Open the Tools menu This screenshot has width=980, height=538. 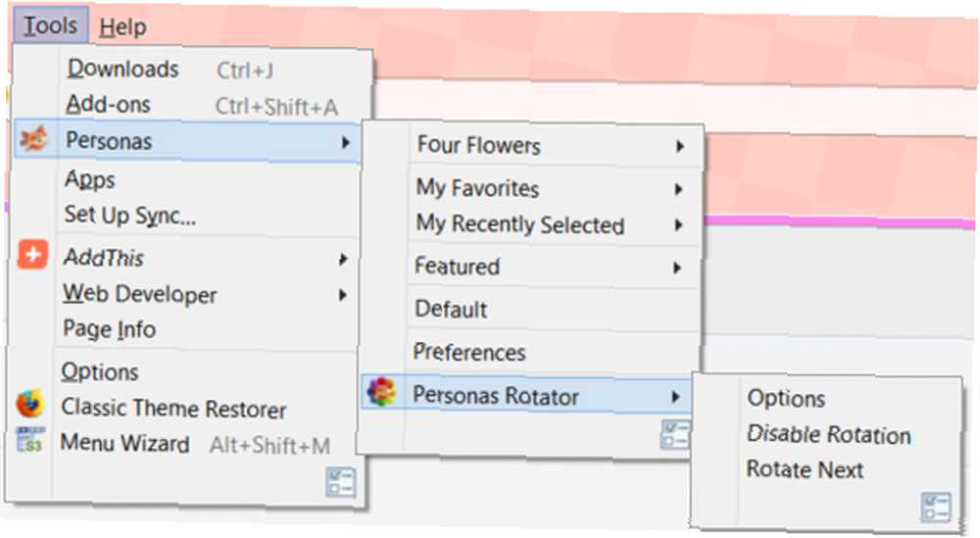[x=51, y=25]
